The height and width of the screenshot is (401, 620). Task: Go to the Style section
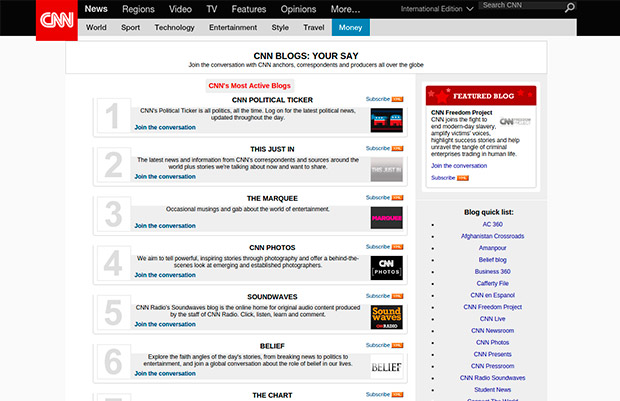(280, 27)
